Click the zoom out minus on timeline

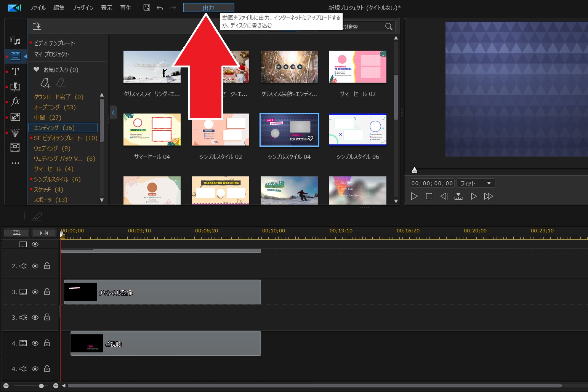click(x=6, y=386)
